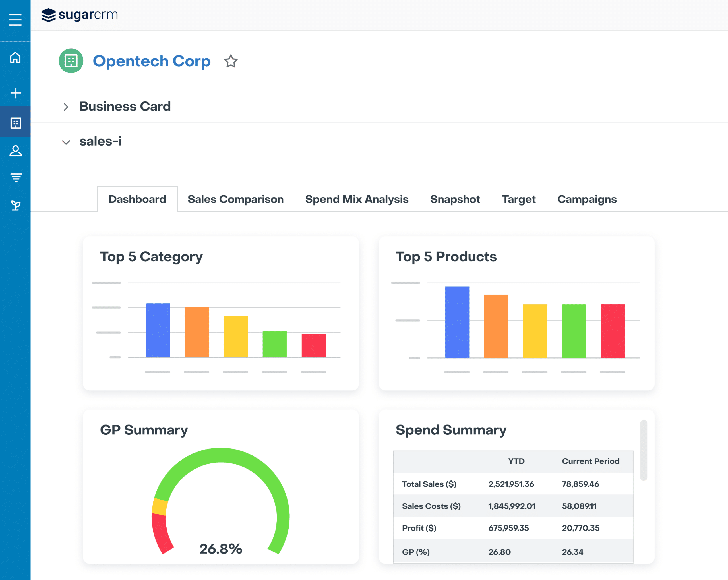
Task: Click the Spend Summary title
Action: [x=451, y=430]
